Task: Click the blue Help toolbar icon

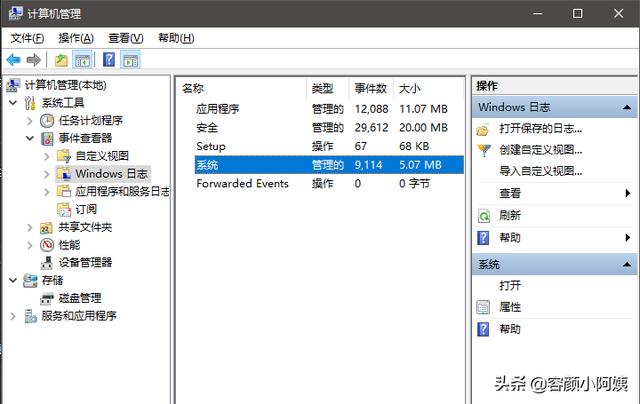Action: click(109, 60)
